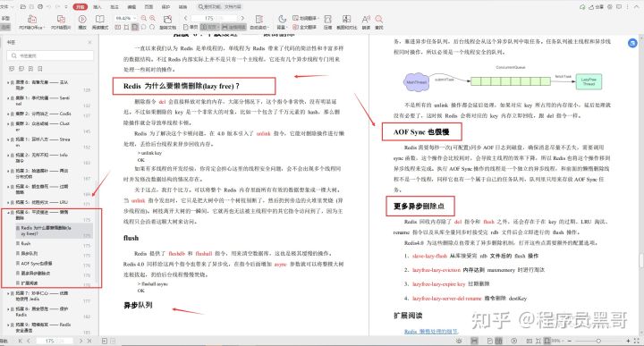Click the status bar page number field 175

[x=54, y=341]
